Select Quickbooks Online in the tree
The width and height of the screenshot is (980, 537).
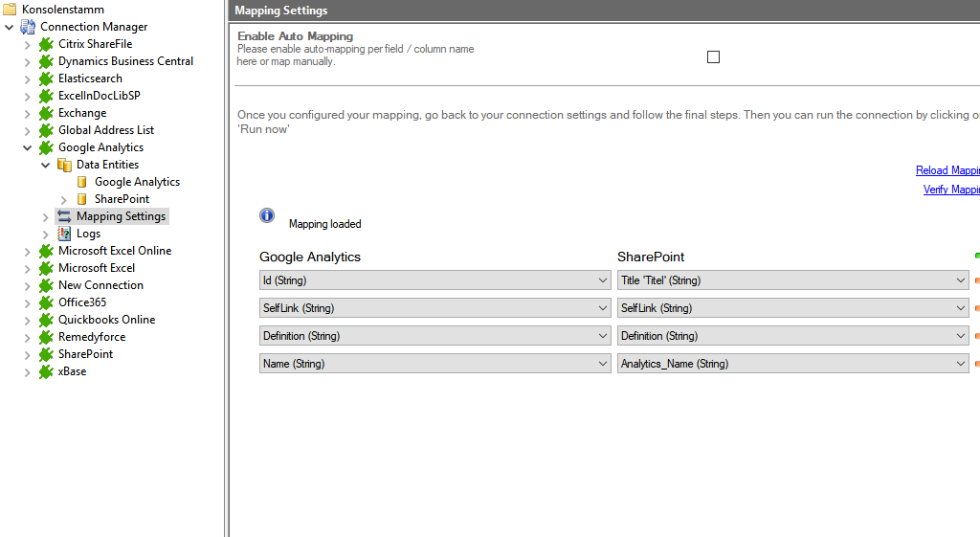click(106, 320)
